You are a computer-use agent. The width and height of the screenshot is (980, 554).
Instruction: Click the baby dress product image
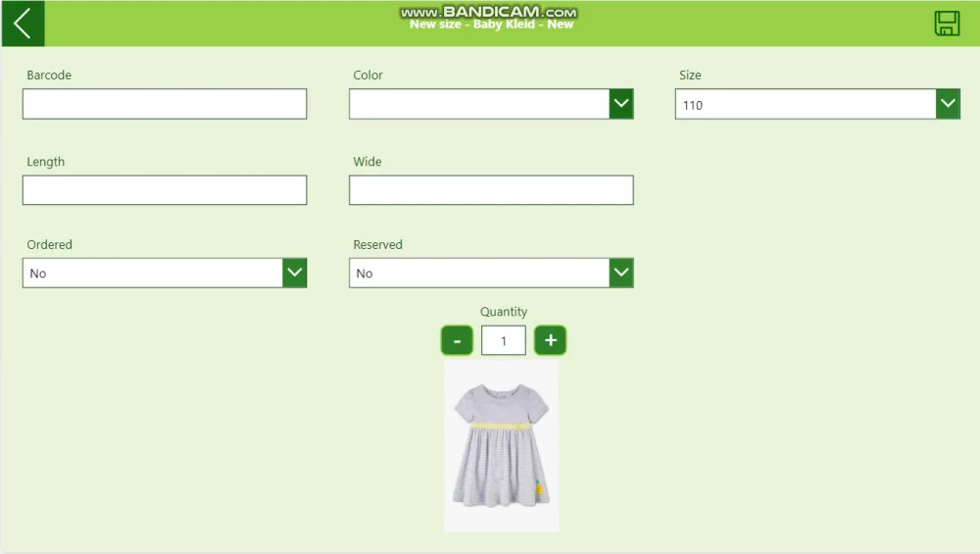[x=501, y=445]
